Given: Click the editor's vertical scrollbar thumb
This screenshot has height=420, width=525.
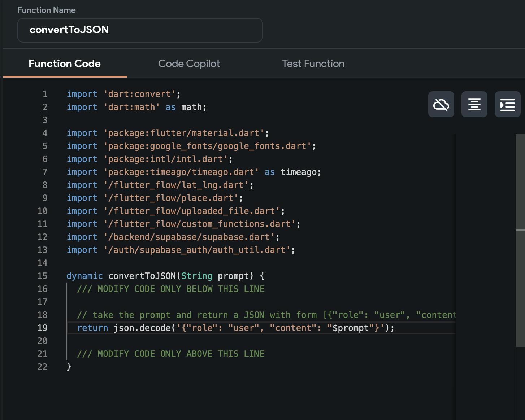Looking at the screenshot, I should tap(520, 240).
